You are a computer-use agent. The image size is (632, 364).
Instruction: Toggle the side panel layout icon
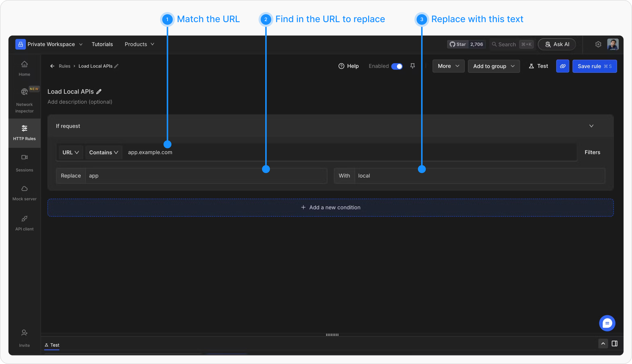(x=614, y=343)
